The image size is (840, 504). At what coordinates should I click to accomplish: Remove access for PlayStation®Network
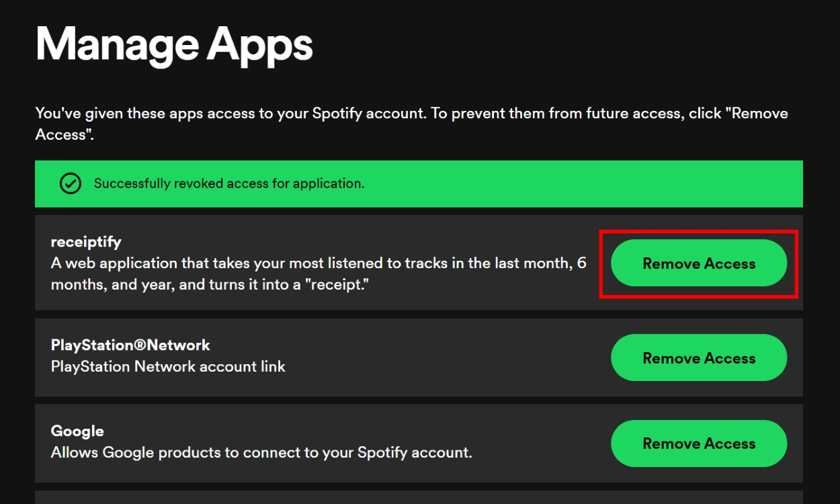click(x=699, y=358)
